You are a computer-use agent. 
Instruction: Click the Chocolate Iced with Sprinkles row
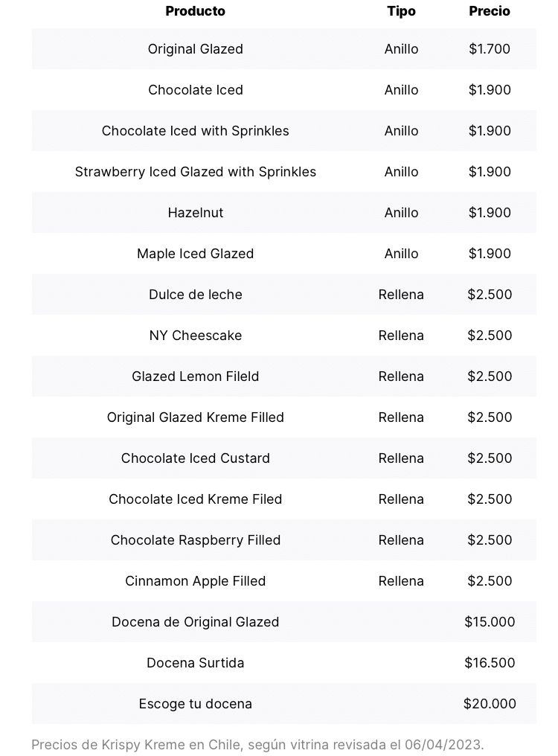(195, 131)
